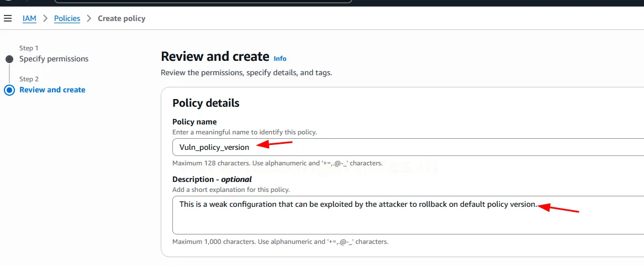Click inside the Policy name field

tap(408, 147)
